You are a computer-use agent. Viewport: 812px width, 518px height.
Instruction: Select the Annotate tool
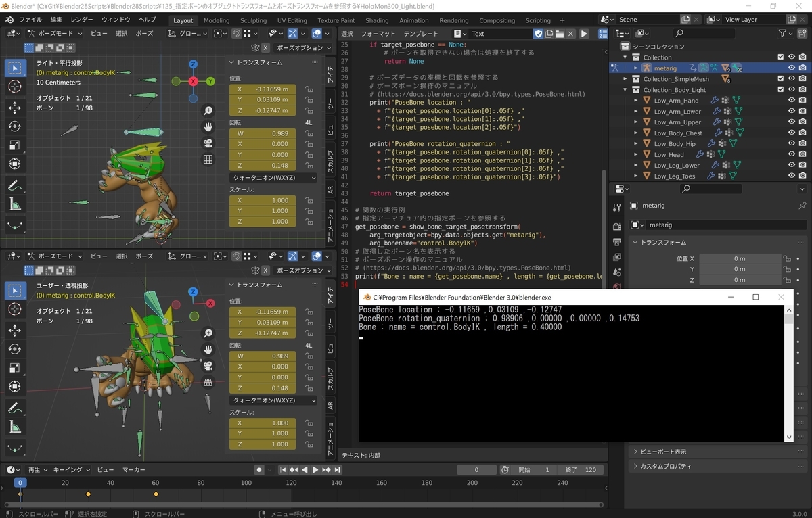tap(15, 181)
